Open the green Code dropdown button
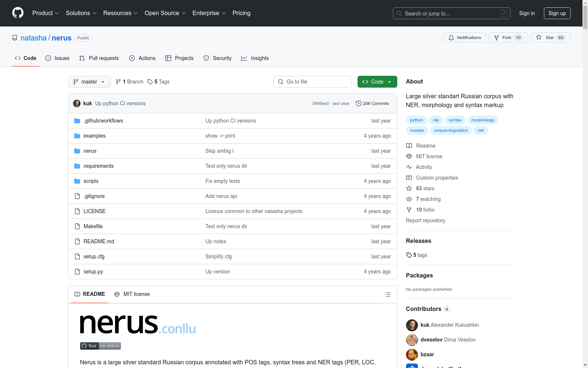The image size is (588, 368). coord(377,82)
